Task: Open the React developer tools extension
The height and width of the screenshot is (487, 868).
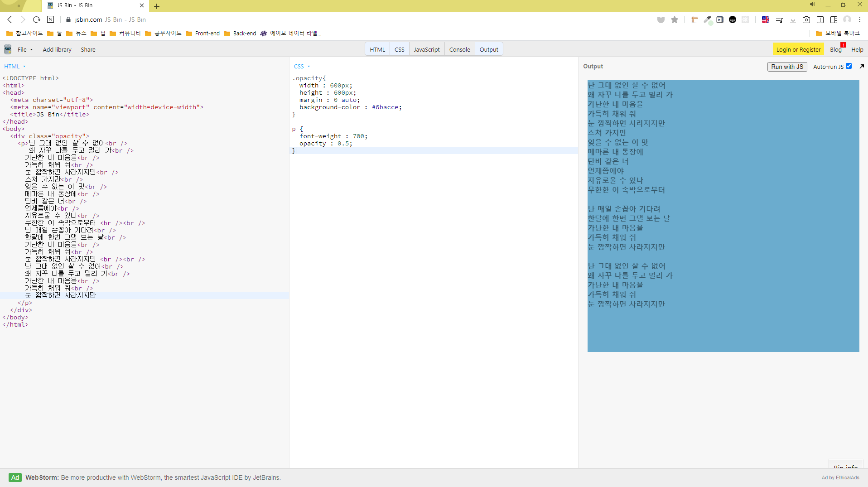Action: pos(745,19)
